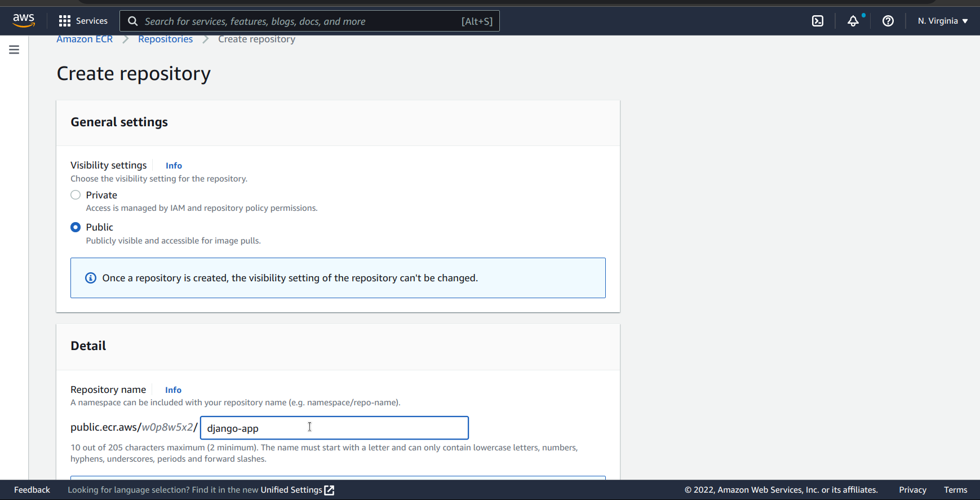Open Info link for Repository name

(x=173, y=390)
